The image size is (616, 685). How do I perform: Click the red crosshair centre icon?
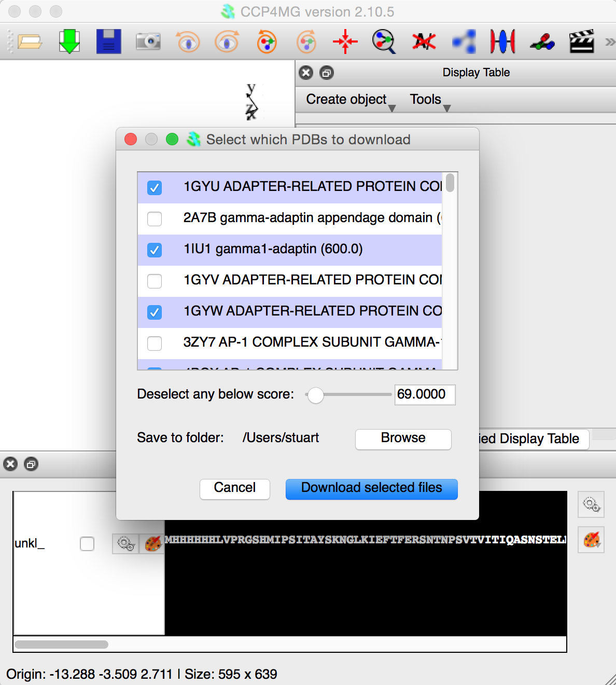pos(345,42)
